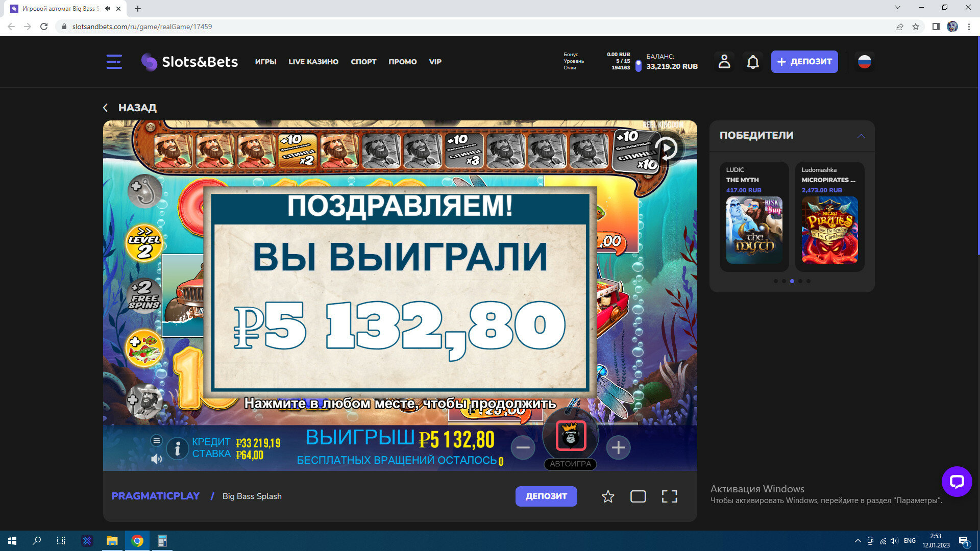This screenshot has height=551, width=980.
Task: Open live chat support bubble
Action: pyautogui.click(x=957, y=481)
